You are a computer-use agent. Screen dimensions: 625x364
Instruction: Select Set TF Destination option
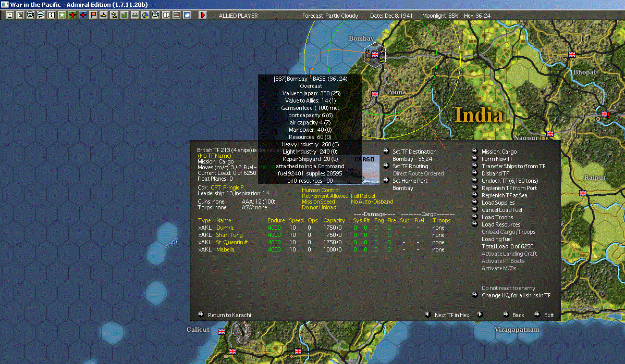414,152
